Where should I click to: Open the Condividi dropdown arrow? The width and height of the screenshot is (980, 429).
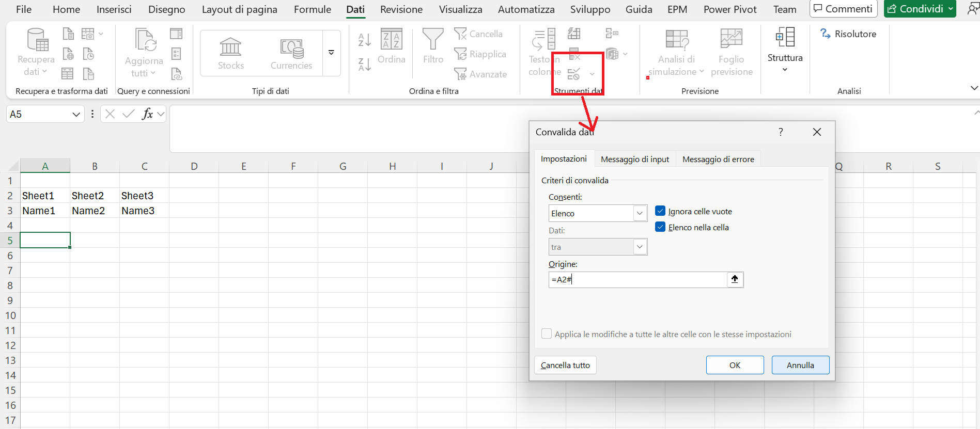click(x=951, y=9)
